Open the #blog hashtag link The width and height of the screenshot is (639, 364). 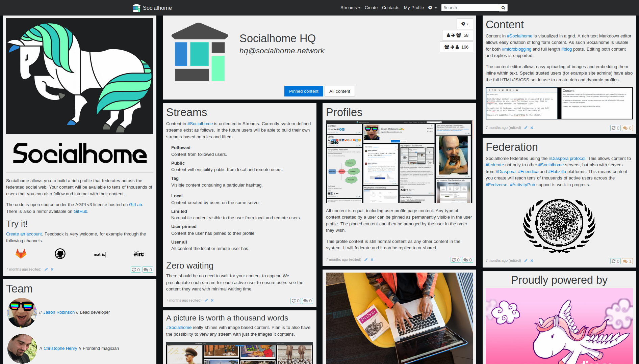coord(566,49)
